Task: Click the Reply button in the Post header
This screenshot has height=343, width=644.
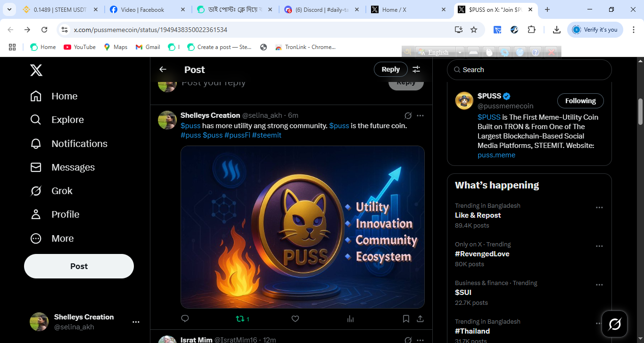Action: pyautogui.click(x=390, y=69)
